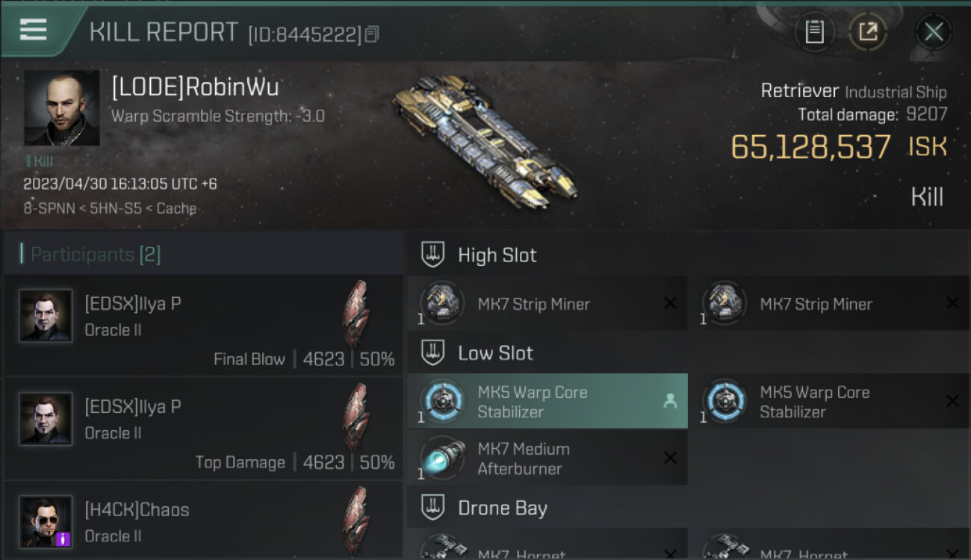971x560 pixels.
Task: Click the share export icon
Action: pos(867,32)
